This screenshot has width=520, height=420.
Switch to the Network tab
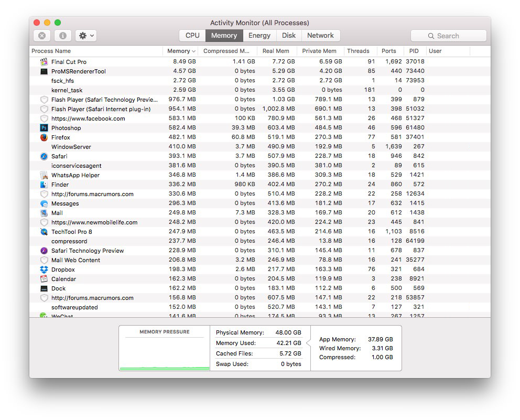point(320,36)
